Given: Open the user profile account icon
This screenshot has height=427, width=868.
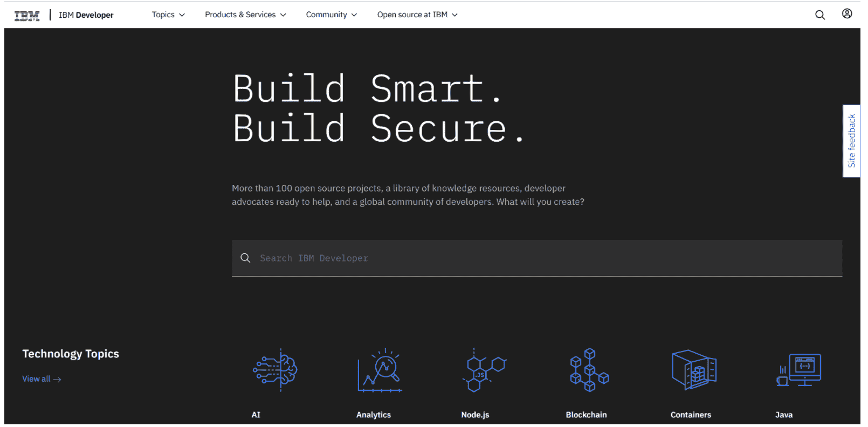Looking at the screenshot, I should click(x=846, y=14).
